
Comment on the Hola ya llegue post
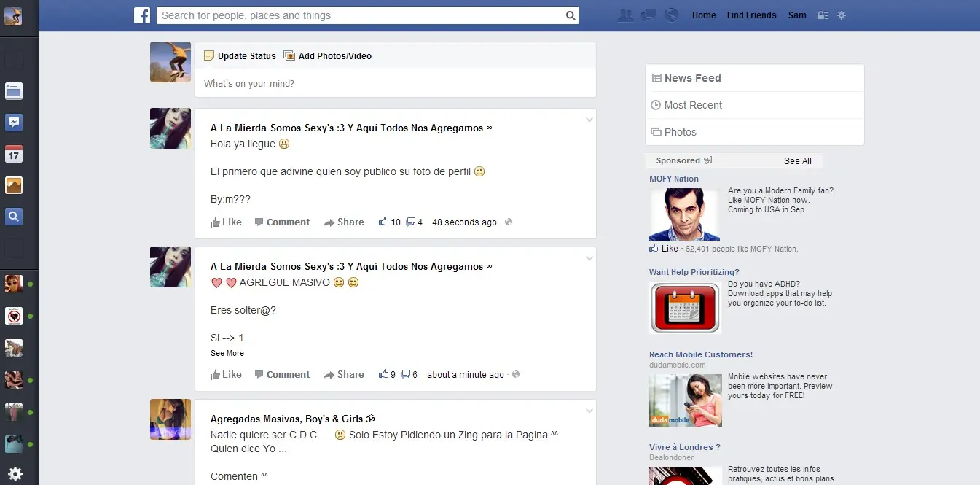point(282,222)
